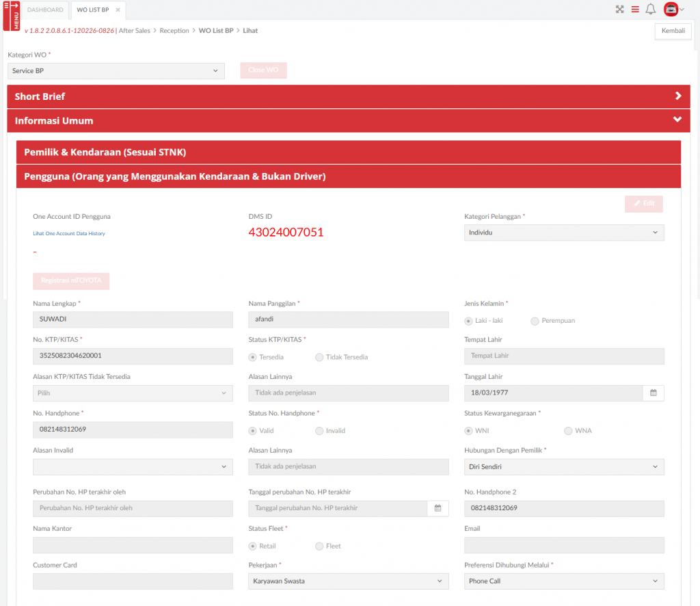Collapse the Informasi Umum section
The width and height of the screenshot is (700, 606).
click(x=349, y=120)
